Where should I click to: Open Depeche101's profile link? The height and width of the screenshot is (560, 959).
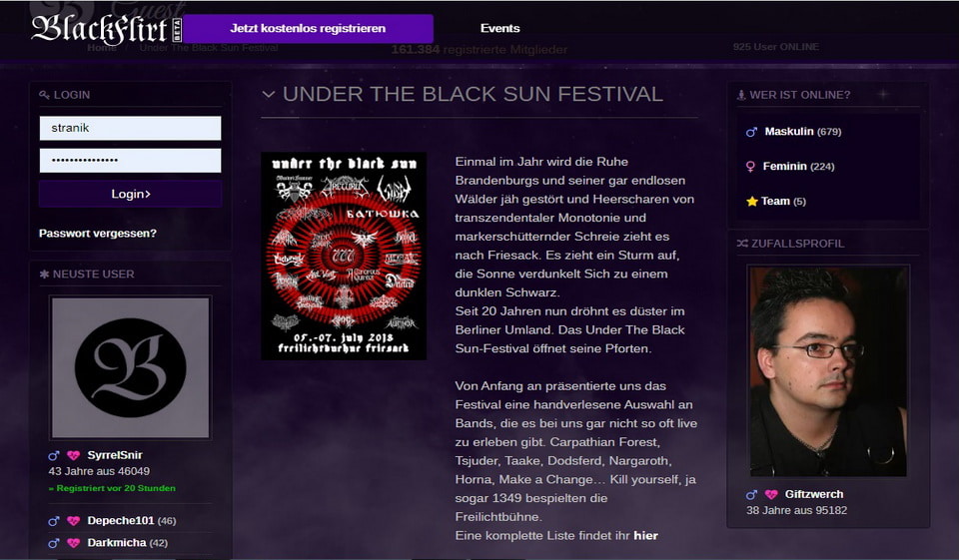(x=121, y=520)
